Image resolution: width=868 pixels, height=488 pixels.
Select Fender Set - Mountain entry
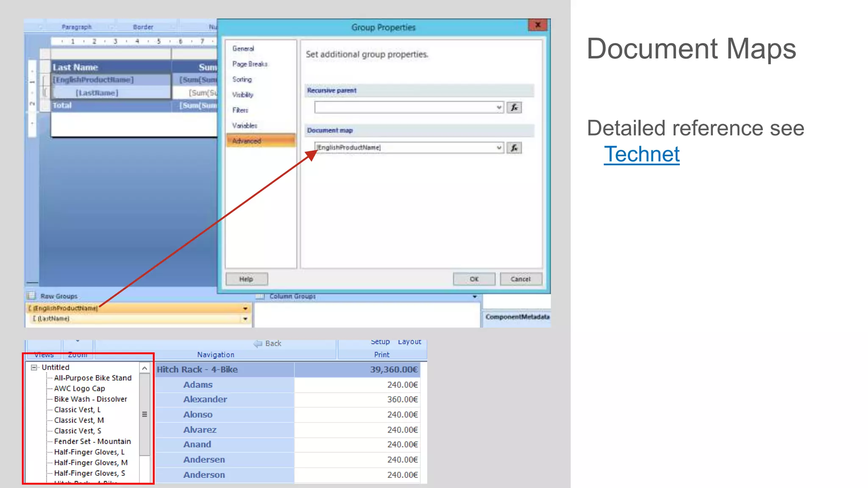(x=92, y=441)
